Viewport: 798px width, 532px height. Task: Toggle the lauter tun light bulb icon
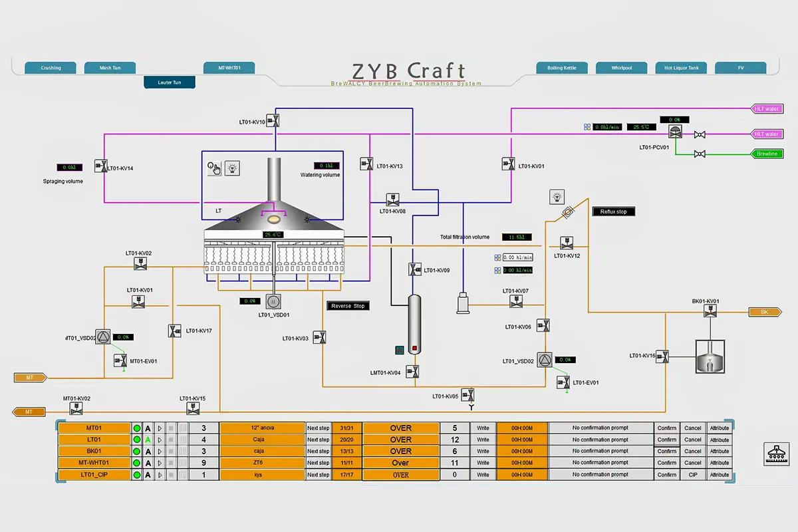(x=232, y=168)
